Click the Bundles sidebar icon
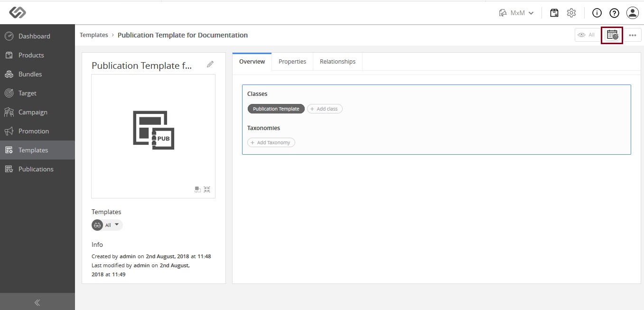The image size is (644, 310). 9,74
